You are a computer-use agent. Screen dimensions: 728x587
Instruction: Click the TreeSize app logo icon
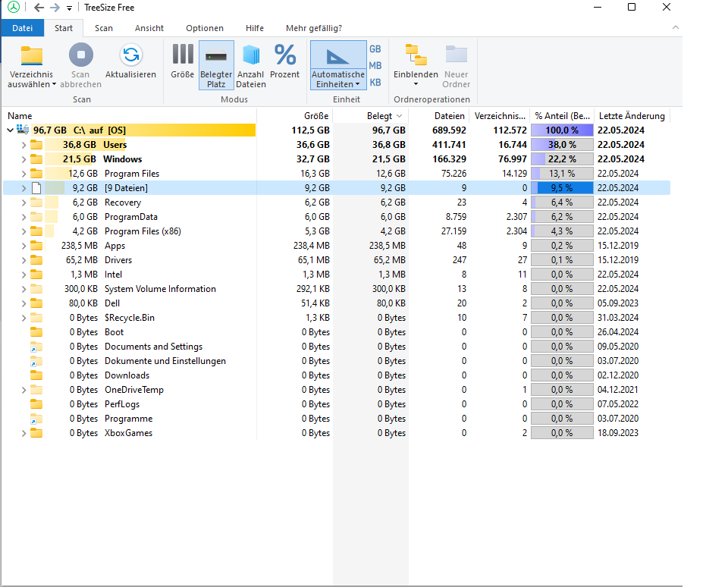14,7
